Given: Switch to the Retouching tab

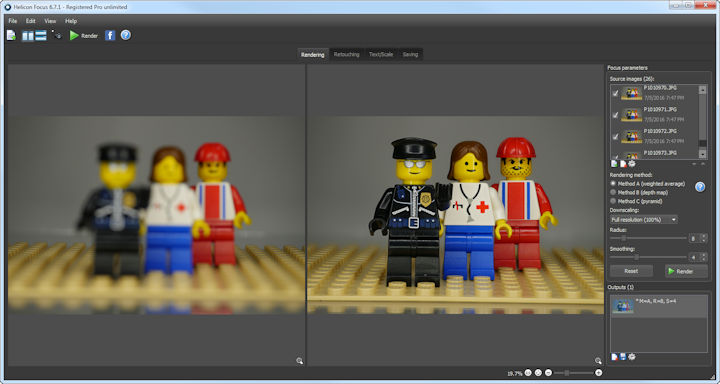Looking at the screenshot, I should tap(346, 54).
